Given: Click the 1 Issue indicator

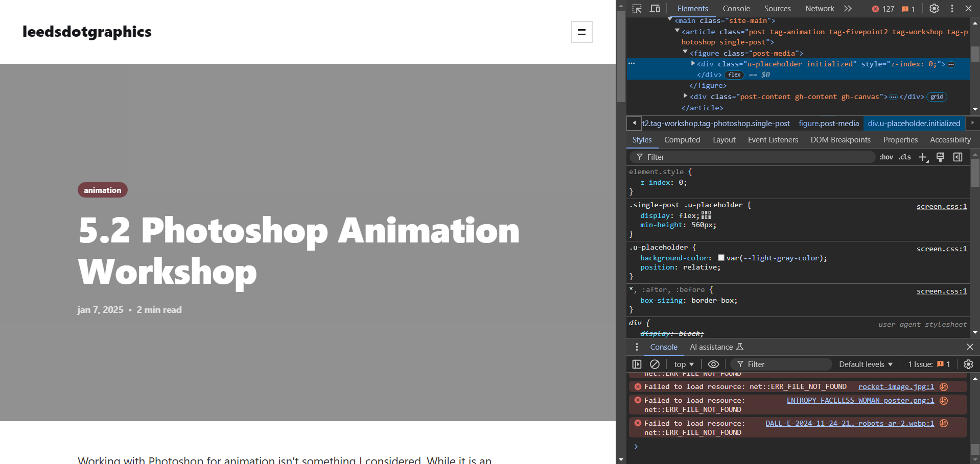Looking at the screenshot, I should tap(929, 364).
